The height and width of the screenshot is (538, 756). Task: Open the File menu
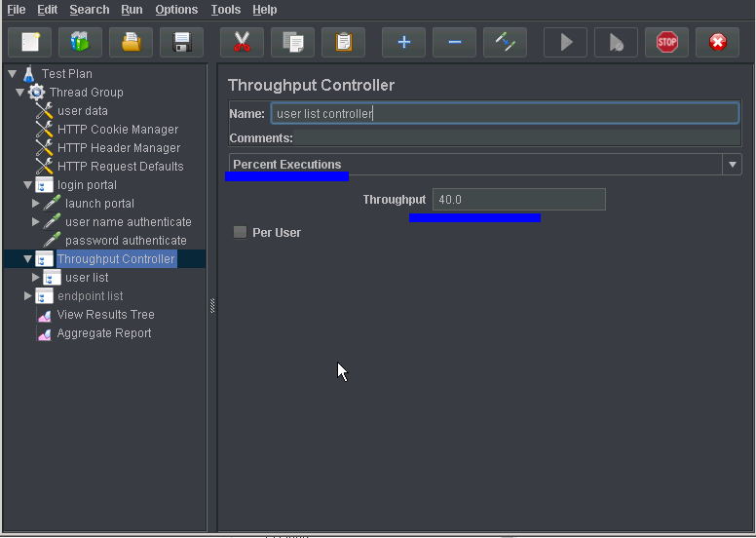[16, 10]
